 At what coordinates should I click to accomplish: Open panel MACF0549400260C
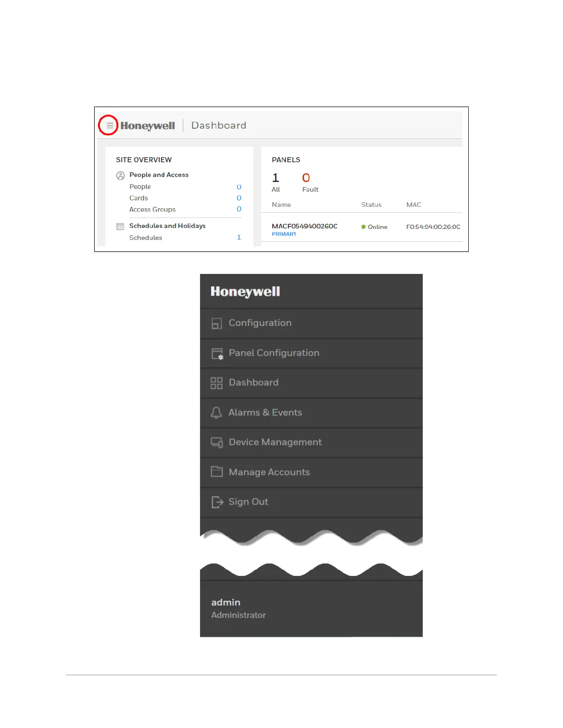coord(304,226)
